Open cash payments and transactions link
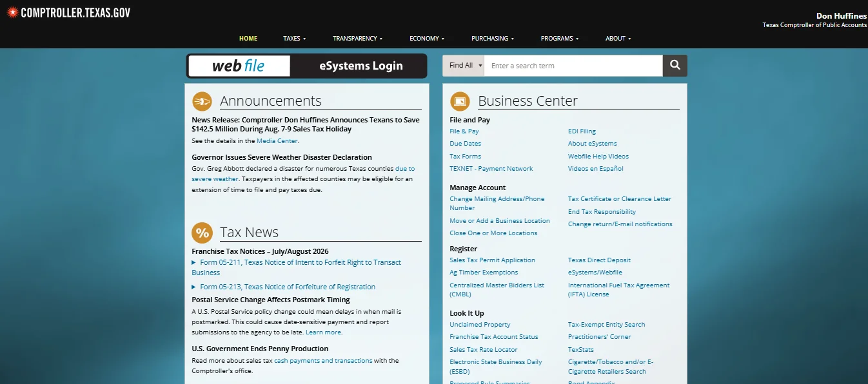This screenshot has width=868, height=384. point(323,361)
